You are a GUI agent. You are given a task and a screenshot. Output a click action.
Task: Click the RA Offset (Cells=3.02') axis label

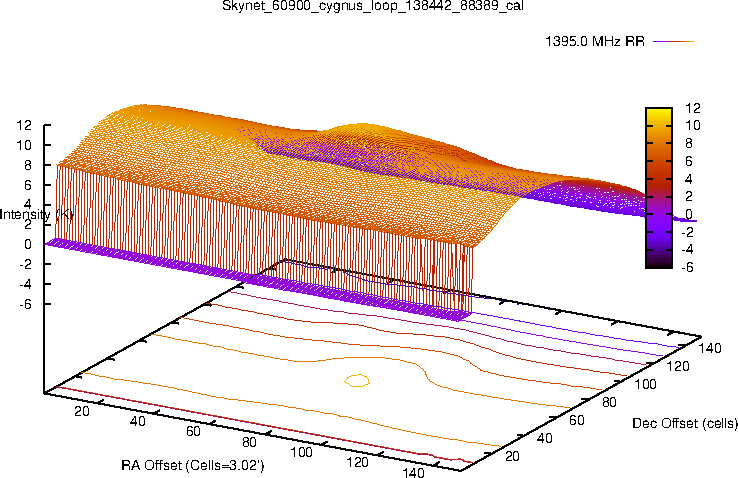tap(193, 465)
